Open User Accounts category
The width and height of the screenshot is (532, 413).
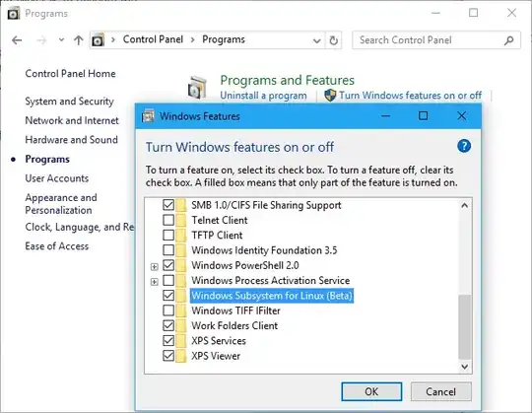tap(57, 178)
